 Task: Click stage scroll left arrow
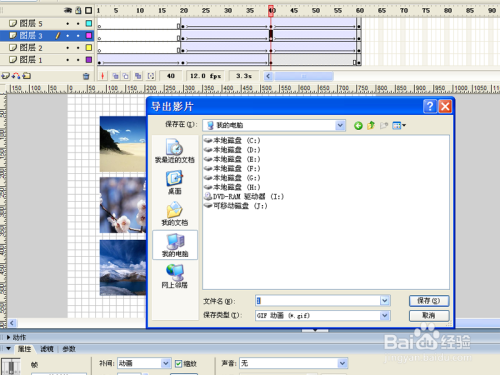(x=12, y=323)
